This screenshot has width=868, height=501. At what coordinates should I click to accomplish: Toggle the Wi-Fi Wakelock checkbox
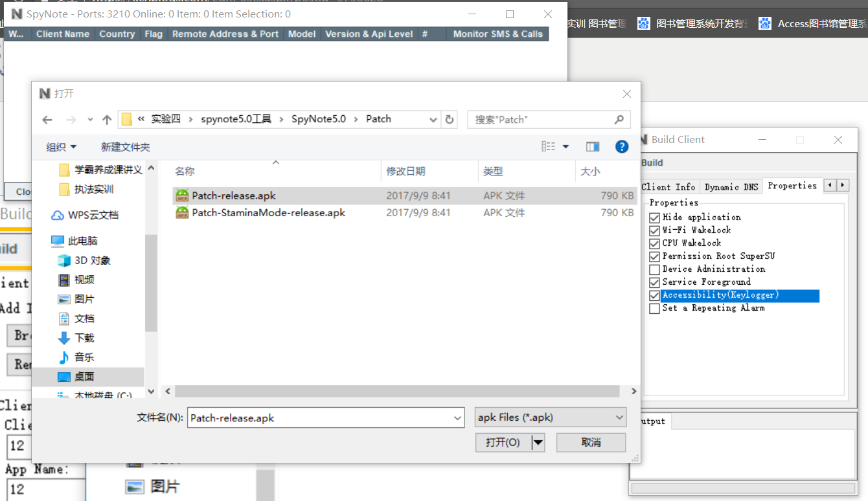tap(654, 230)
